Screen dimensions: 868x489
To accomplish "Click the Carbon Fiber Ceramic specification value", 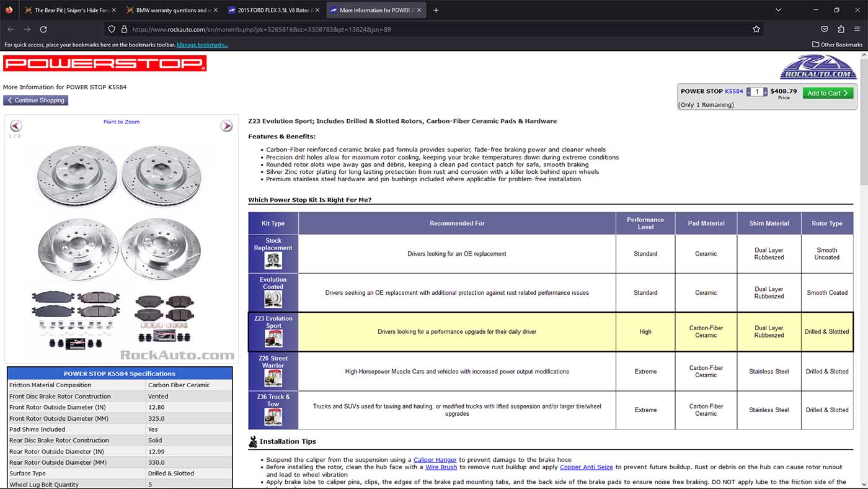I will 179,385.
